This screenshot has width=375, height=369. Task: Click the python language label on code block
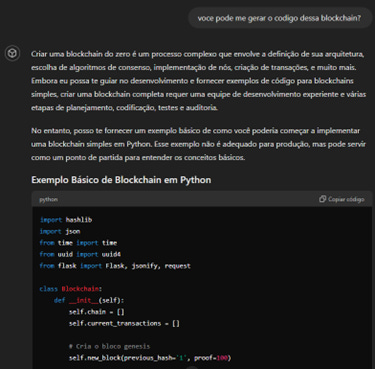tap(48, 199)
